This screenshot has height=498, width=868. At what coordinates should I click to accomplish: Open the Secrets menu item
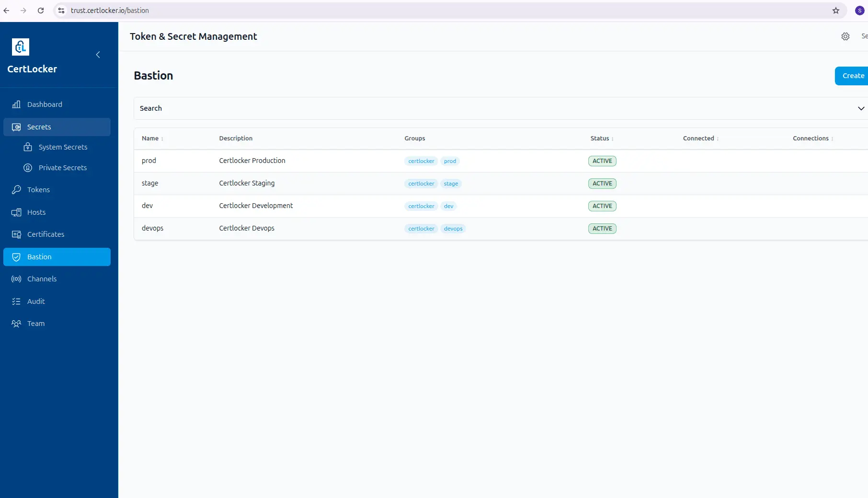[57, 127]
